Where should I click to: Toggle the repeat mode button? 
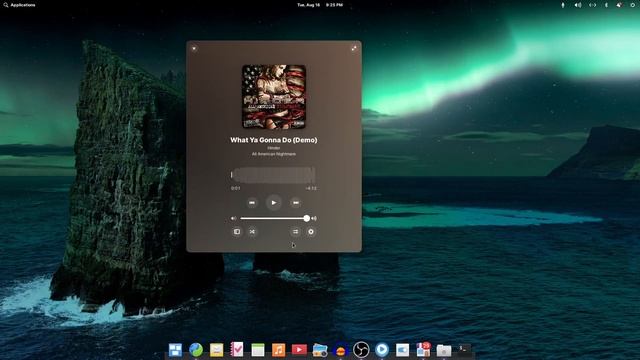coord(295,232)
